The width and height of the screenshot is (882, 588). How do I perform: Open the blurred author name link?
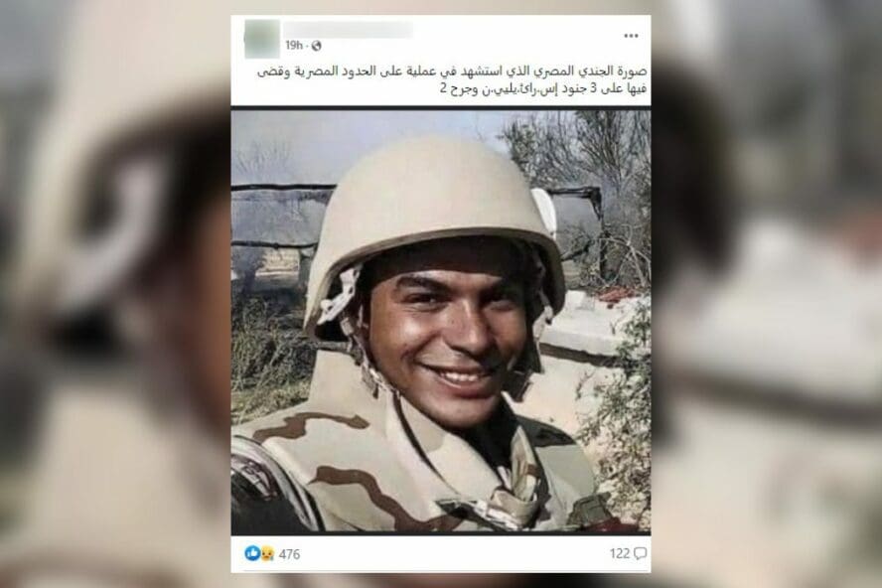pos(349,30)
